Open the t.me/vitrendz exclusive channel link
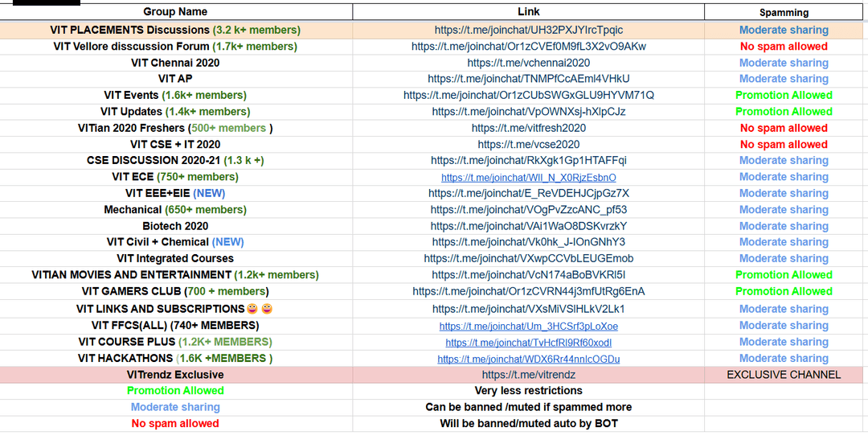This screenshot has height=448, width=868. pos(529,375)
